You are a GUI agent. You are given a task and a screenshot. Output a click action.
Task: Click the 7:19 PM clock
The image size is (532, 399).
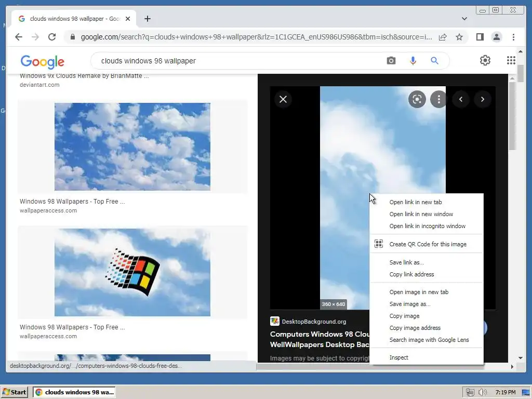(505, 392)
